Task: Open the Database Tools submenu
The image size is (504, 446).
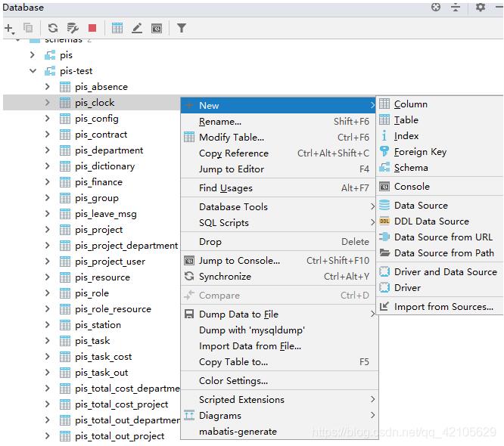Action: point(233,206)
